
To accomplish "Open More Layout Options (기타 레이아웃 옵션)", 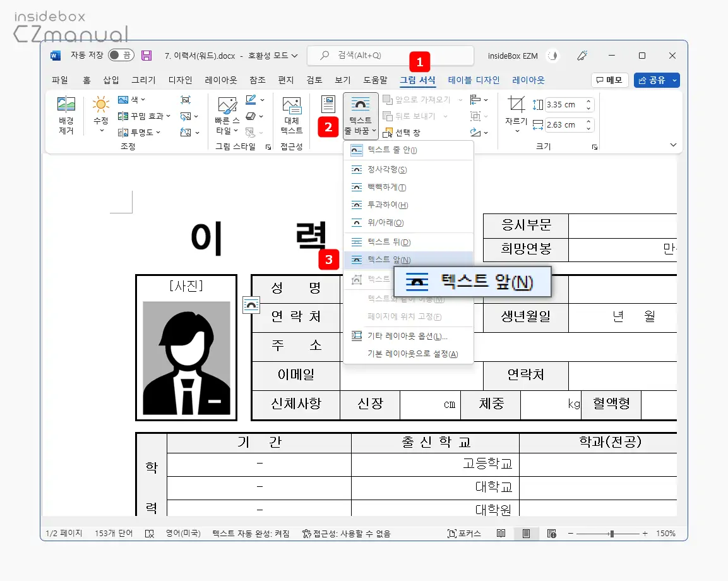I will [409, 336].
